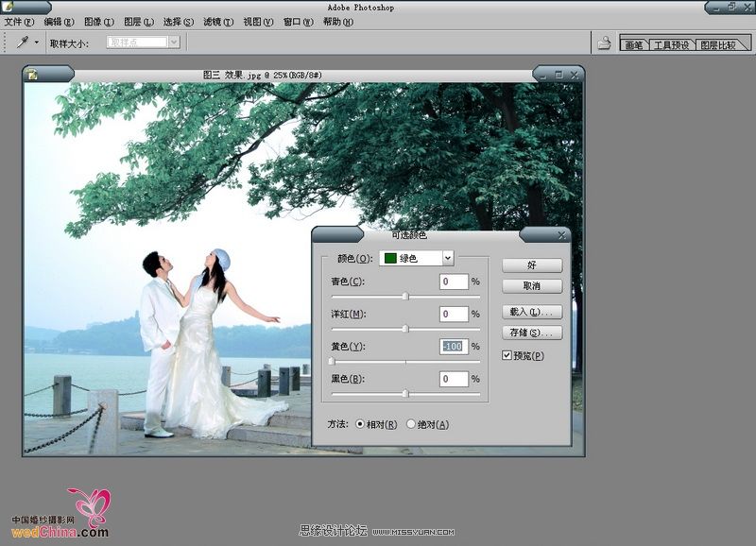This screenshot has width=756, height=546.
Task: Maximize the 图三 效果.jpg document window
Action: click(x=558, y=75)
